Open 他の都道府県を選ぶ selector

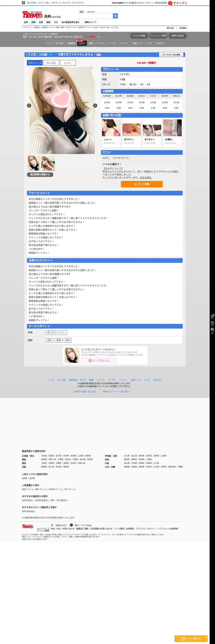tap(71, 22)
